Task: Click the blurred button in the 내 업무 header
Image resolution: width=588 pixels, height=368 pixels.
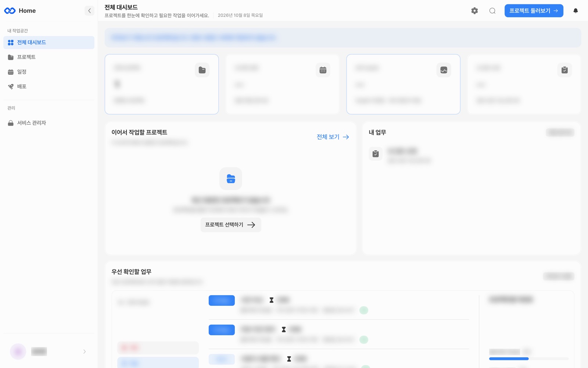Action: pyautogui.click(x=560, y=132)
